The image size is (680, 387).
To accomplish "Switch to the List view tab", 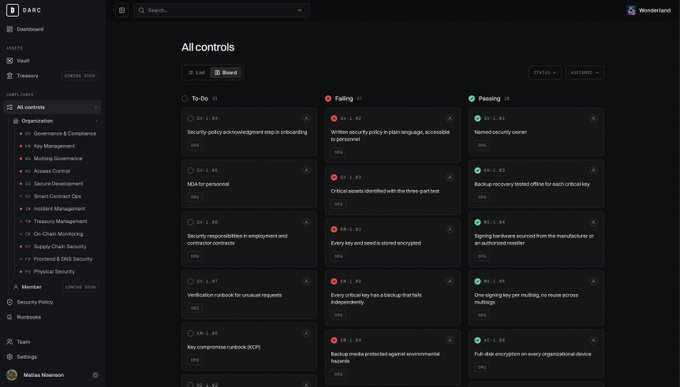I will click(196, 72).
